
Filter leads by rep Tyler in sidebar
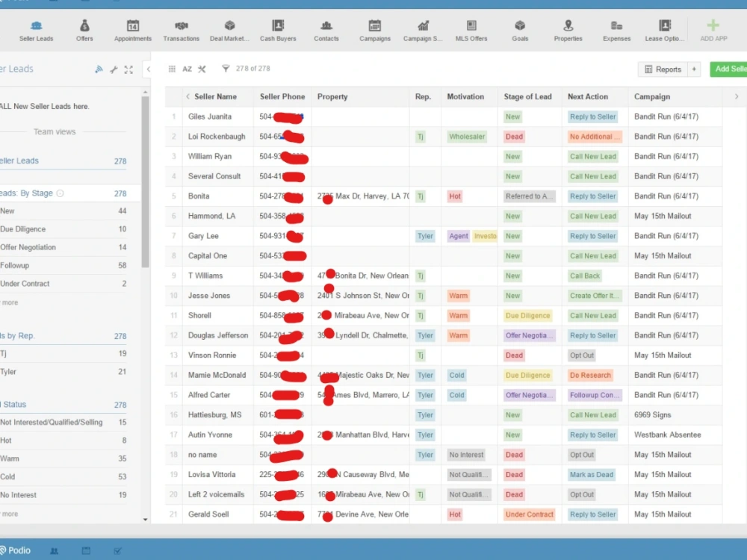coord(63,371)
